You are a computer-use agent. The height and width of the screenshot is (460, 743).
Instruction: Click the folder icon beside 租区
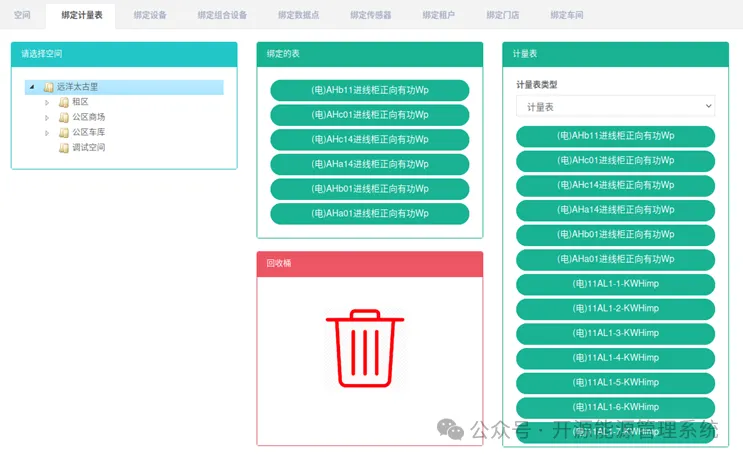click(x=63, y=102)
